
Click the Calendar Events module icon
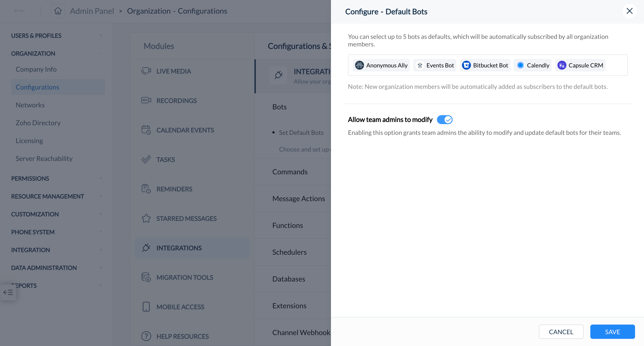(146, 129)
